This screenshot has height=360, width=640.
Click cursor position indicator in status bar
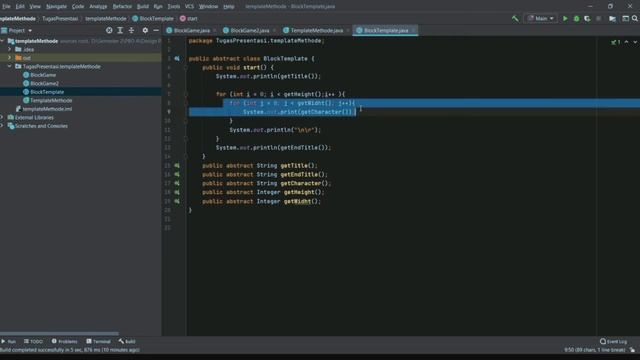click(595, 350)
